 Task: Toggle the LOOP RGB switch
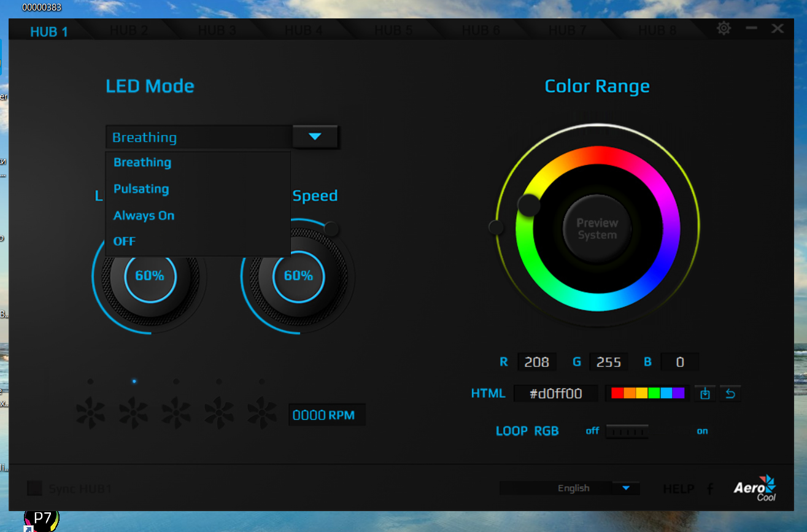coord(627,431)
